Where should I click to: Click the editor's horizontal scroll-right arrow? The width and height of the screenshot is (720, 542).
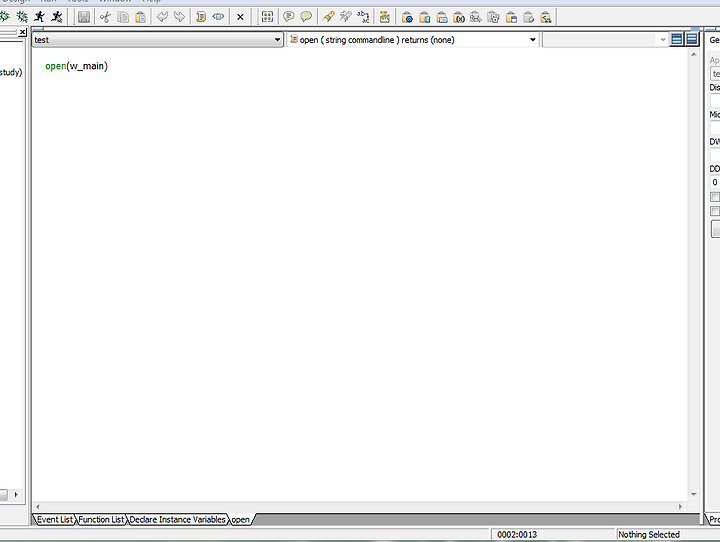681,507
